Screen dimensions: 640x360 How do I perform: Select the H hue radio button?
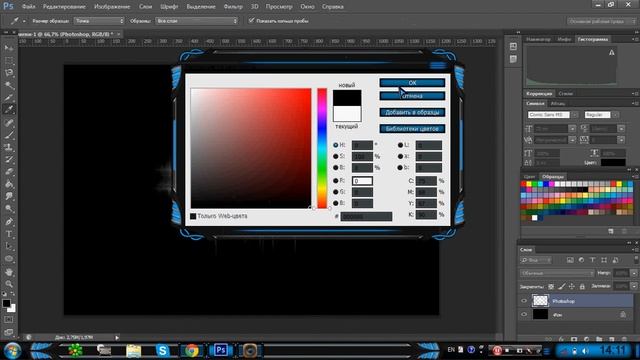click(336, 145)
